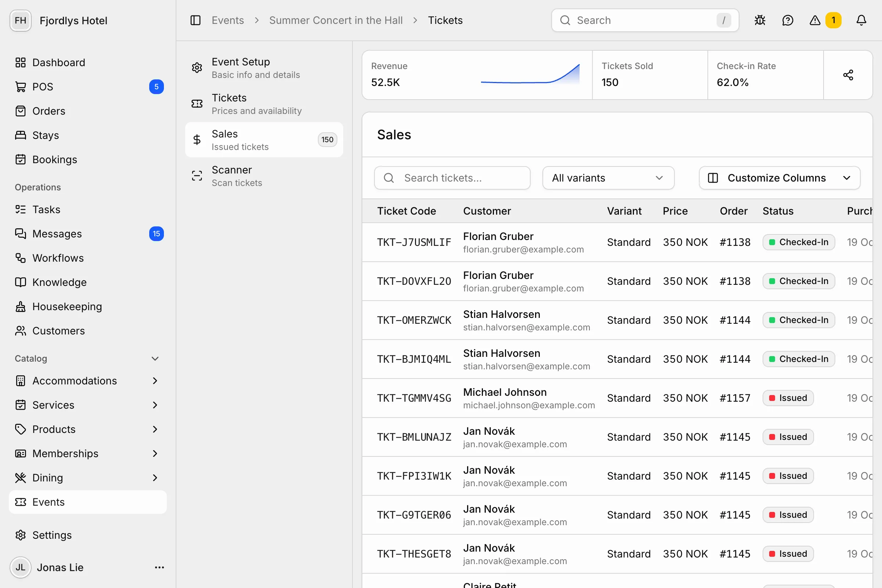Open Tickets prices and availability tab

pos(264,104)
